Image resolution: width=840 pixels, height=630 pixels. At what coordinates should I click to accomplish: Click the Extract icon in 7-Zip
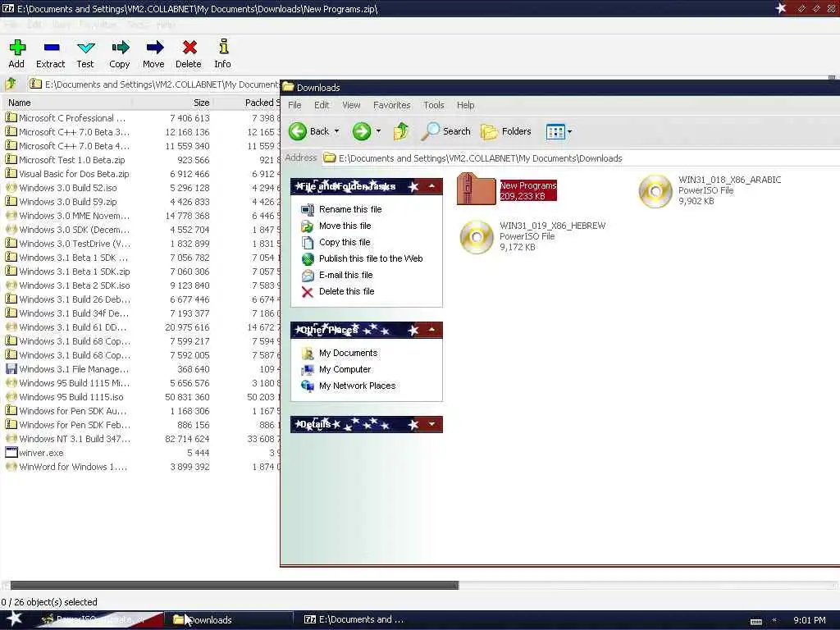tap(52, 48)
